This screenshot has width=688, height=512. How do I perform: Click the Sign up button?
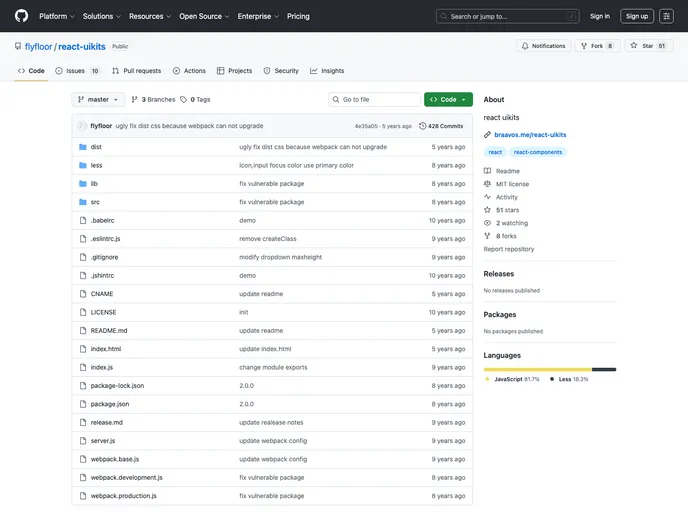pos(637,16)
